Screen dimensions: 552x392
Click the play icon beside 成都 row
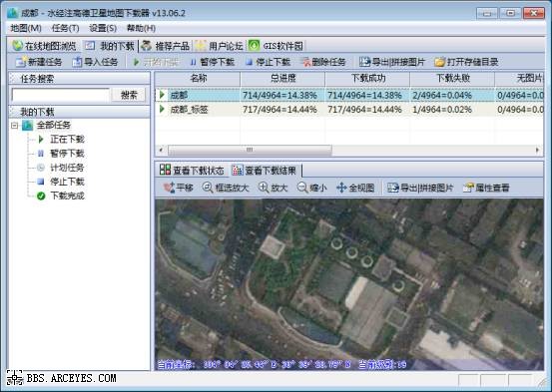[x=162, y=95]
